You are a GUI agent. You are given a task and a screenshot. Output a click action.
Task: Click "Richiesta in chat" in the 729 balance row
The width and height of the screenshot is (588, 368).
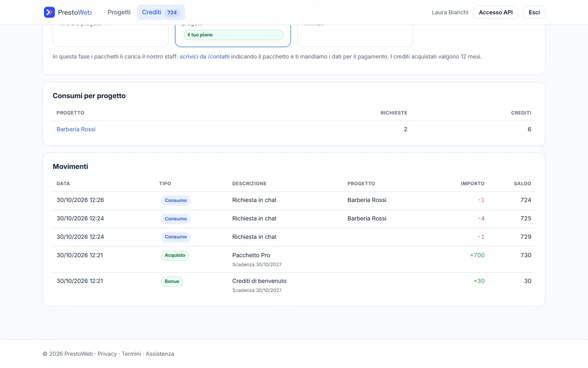(254, 237)
